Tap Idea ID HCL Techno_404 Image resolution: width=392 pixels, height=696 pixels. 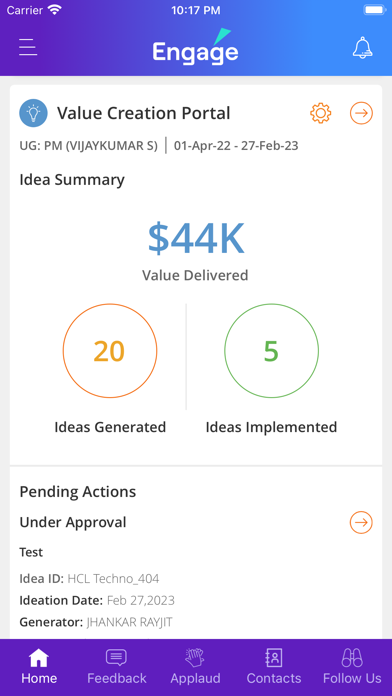[89, 579]
